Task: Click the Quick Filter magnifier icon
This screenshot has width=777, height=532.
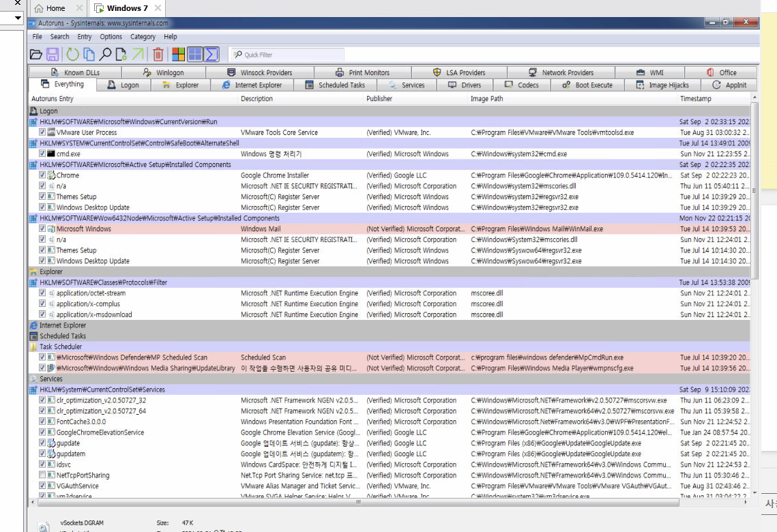Action: 238,55
